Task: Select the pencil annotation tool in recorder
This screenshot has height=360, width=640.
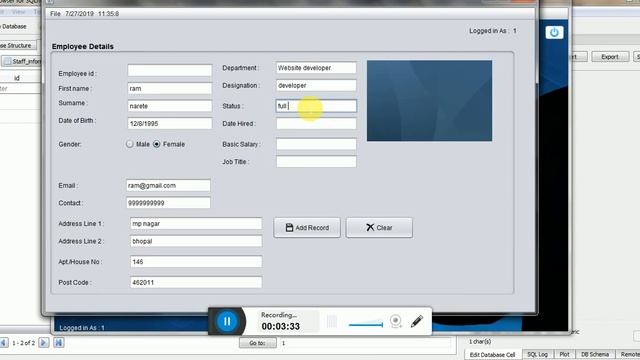Action: [x=417, y=321]
